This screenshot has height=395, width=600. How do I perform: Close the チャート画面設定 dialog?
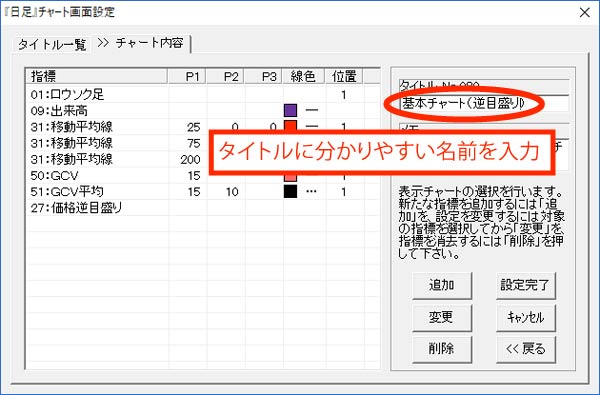coord(584,13)
